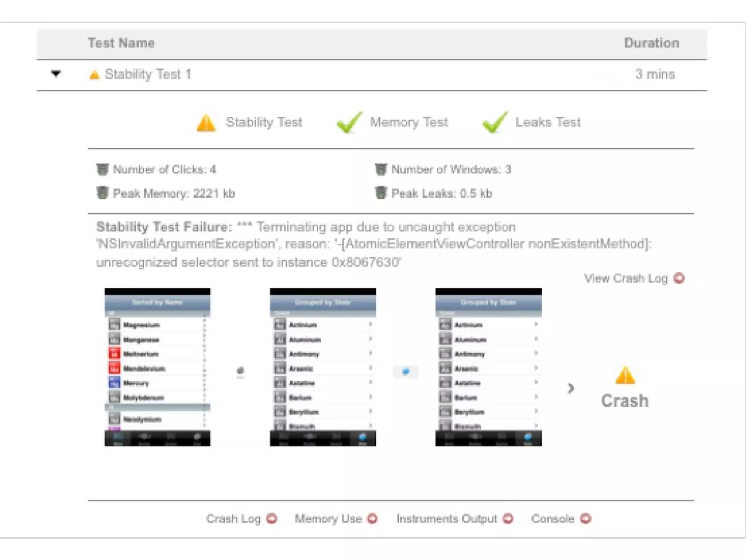Click the chevron arrow before Crash
Screen dimensions: 747x560
(x=571, y=388)
